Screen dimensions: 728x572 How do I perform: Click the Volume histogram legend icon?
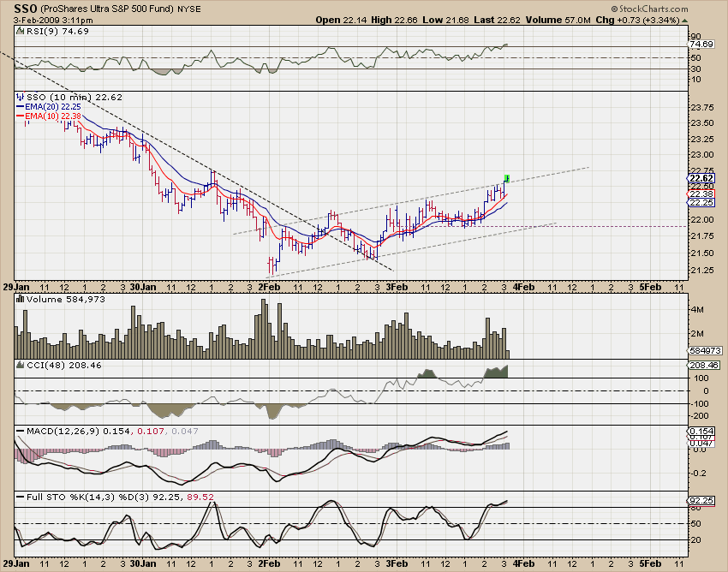(20, 299)
